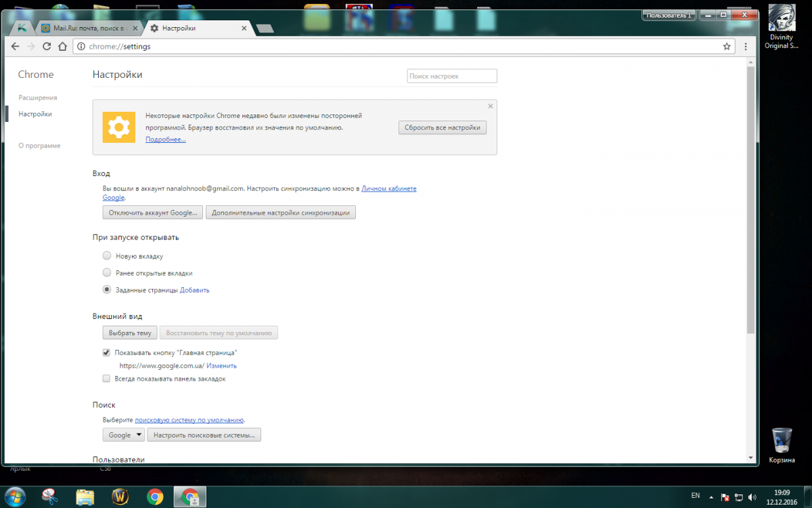812x508 pixels.
Task: Click Настроить поисковые системы... button
Action: point(204,435)
